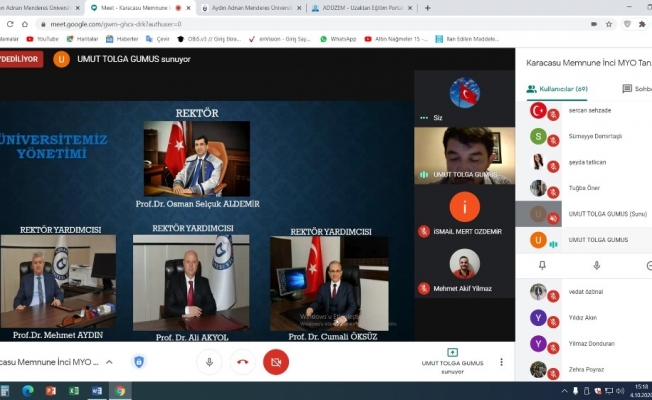Click the blue security shield icon
Viewport: 652px width, 400px height.
coord(139,361)
